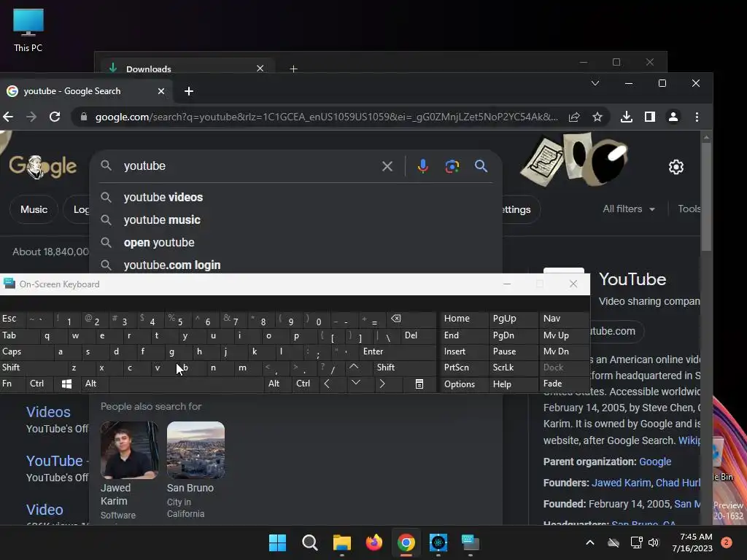Click the Chrome back arrow

(7, 117)
